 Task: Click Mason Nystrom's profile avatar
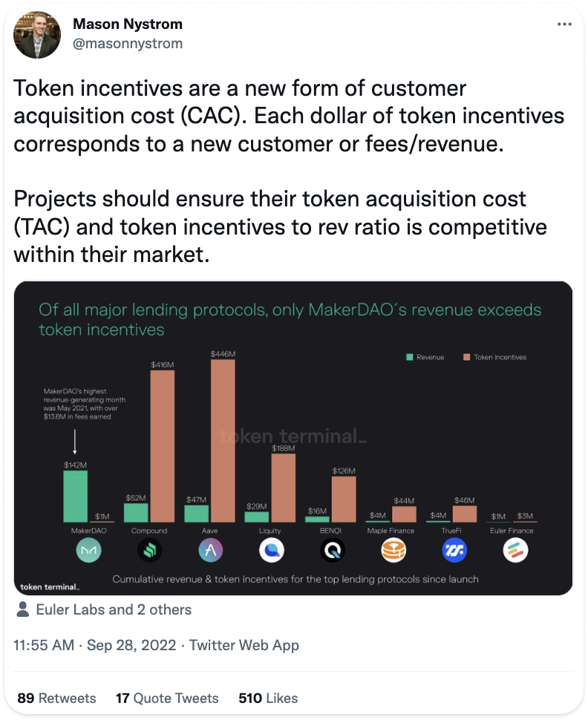tap(37, 36)
